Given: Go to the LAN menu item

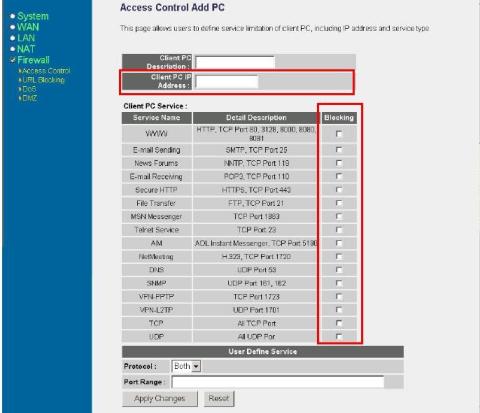Looking at the screenshot, I should tap(26, 38).
